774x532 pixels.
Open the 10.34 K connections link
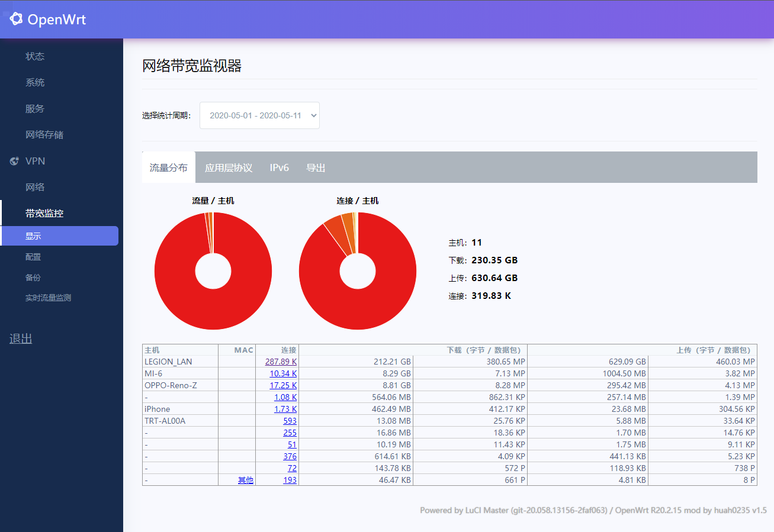pos(283,373)
